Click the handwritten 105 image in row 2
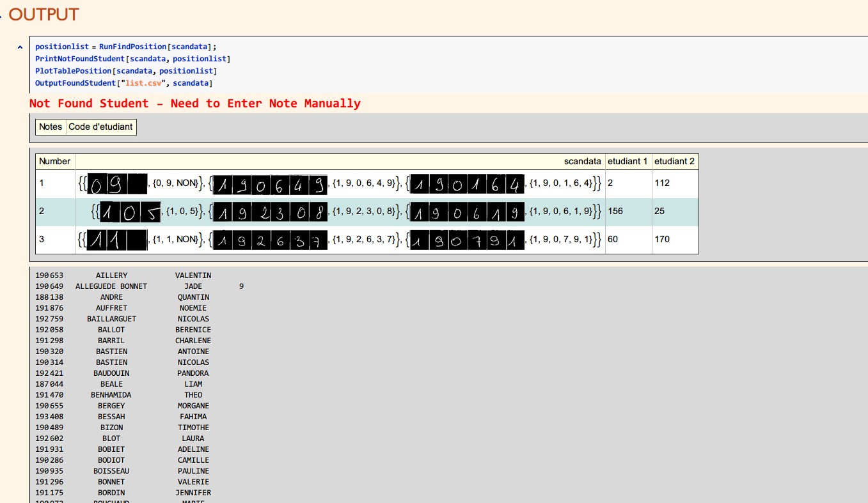Viewport: 868px width, 503px height. pyautogui.click(x=131, y=212)
